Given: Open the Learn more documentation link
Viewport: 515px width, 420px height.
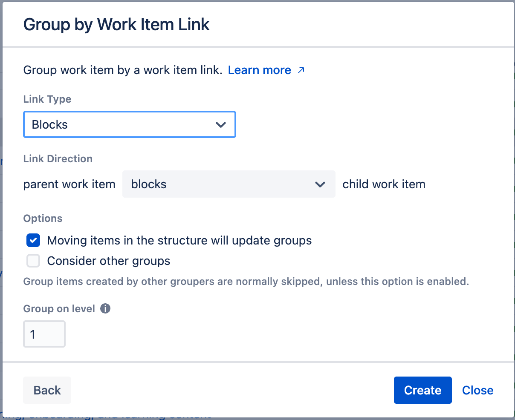Looking at the screenshot, I should click(260, 70).
